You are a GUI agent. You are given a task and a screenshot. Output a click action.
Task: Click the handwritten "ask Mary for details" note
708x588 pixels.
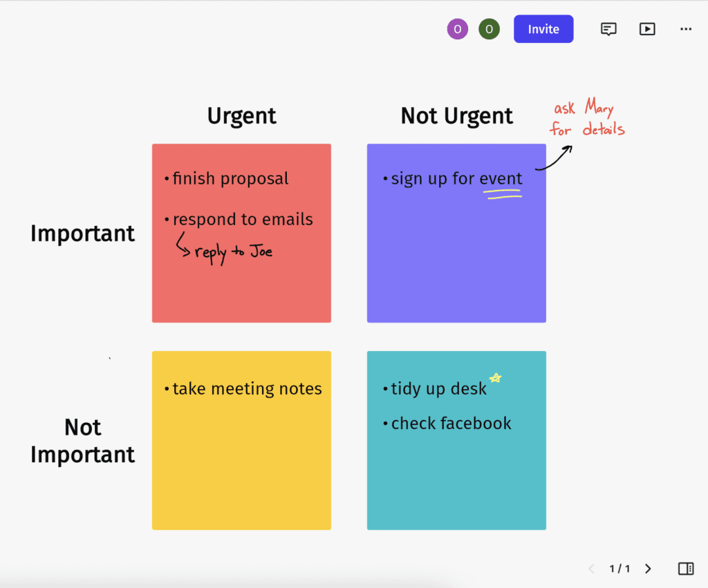tap(586, 119)
